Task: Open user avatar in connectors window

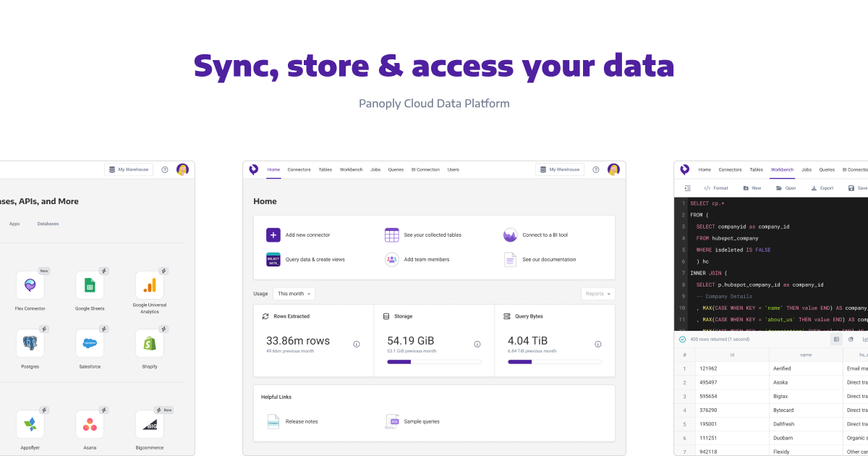Action: click(x=183, y=169)
